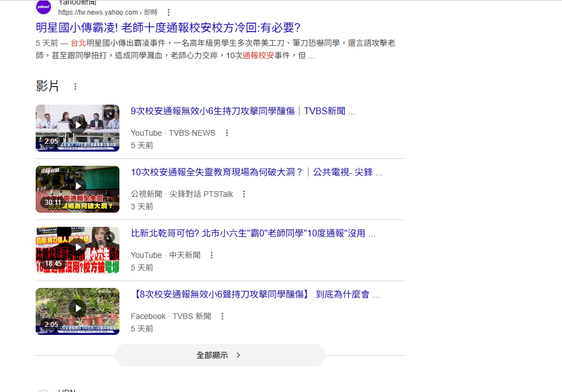Click the YouTube · 中天新聞 source text
This screenshot has width=562, height=392.
click(166, 255)
